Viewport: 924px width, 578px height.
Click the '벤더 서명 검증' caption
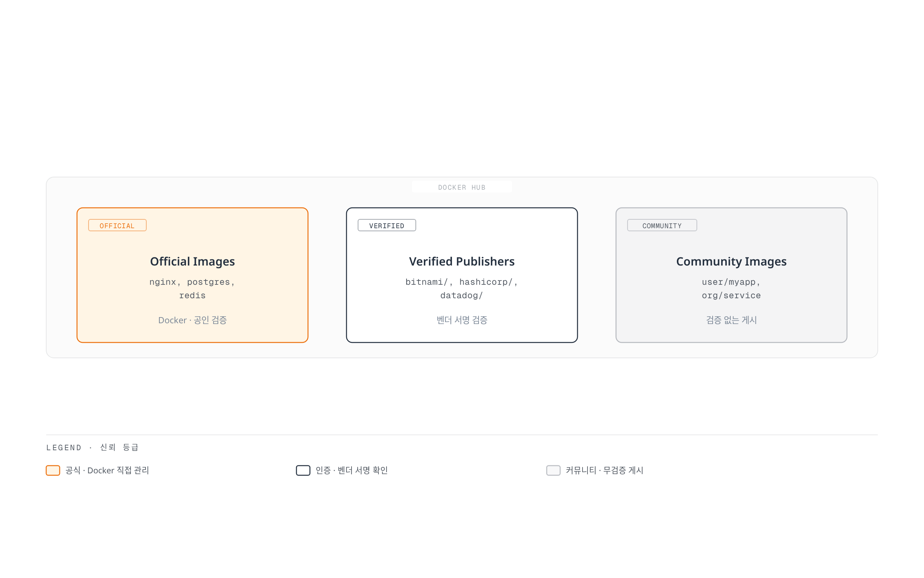tap(462, 320)
